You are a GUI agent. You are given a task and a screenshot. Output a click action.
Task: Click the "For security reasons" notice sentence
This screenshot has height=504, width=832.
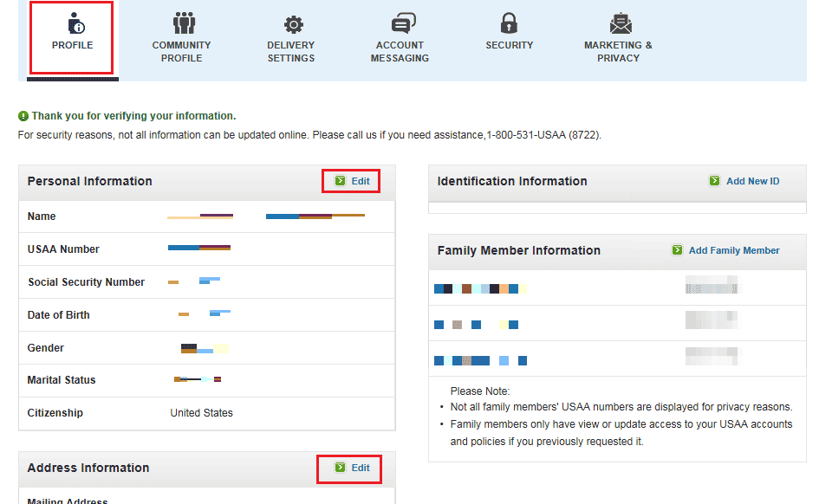pyautogui.click(x=309, y=135)
